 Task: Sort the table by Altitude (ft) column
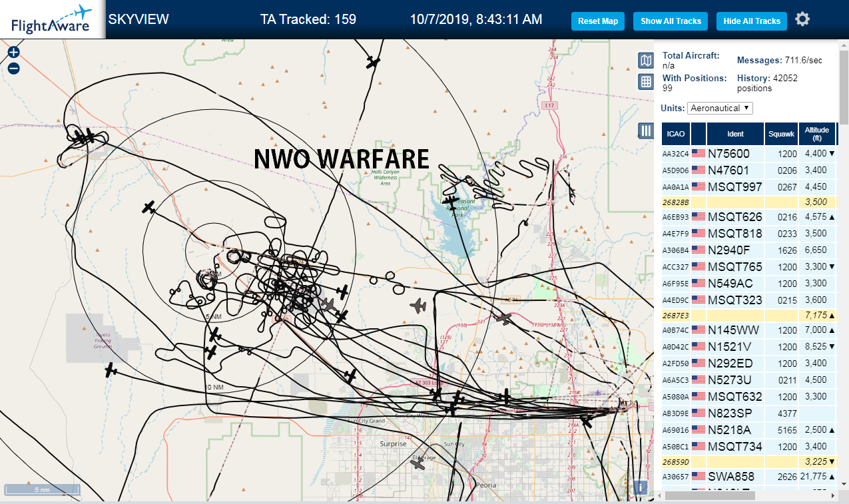tap(816, 134)
